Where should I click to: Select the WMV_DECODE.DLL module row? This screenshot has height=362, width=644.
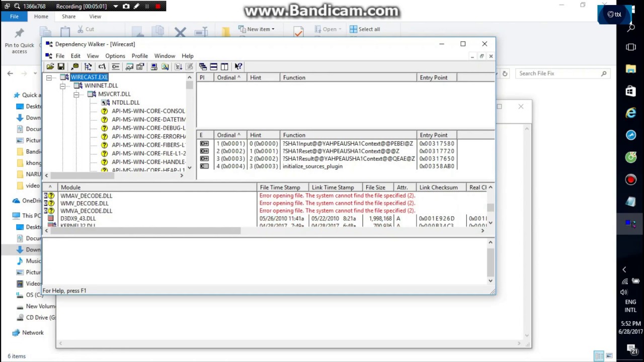click(84, 203)
